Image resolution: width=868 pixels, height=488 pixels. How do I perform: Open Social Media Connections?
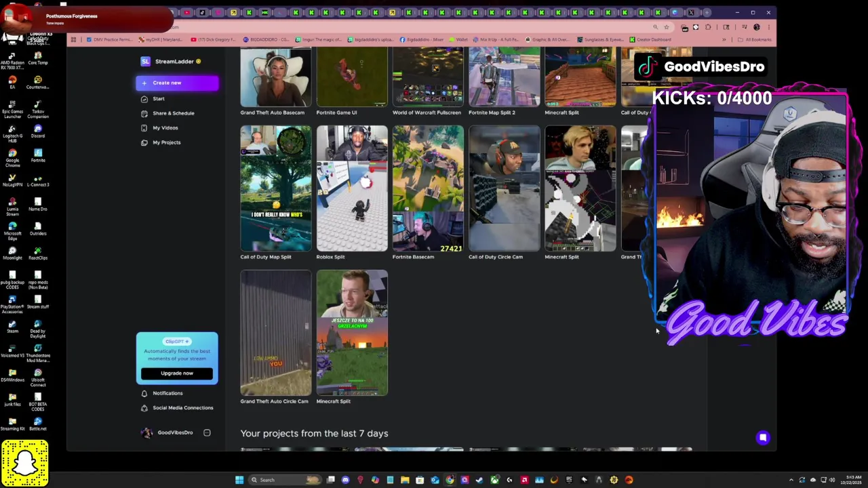183,408
